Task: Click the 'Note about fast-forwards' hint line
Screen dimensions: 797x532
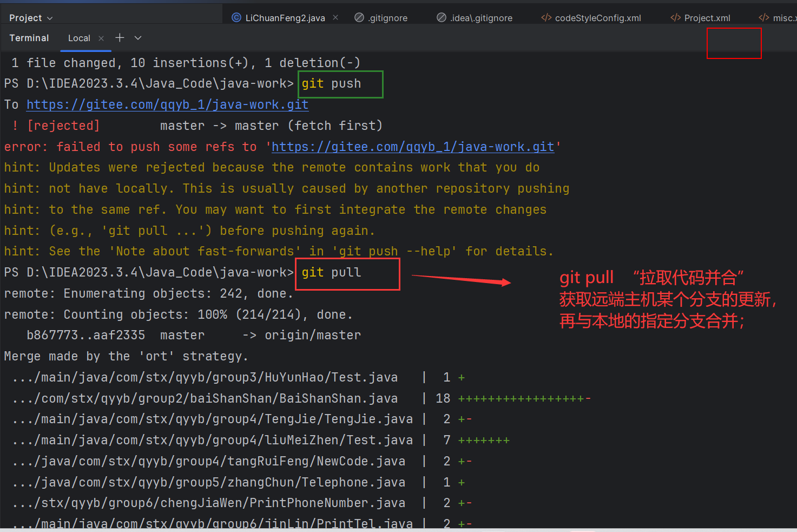Action: point(279,251)
